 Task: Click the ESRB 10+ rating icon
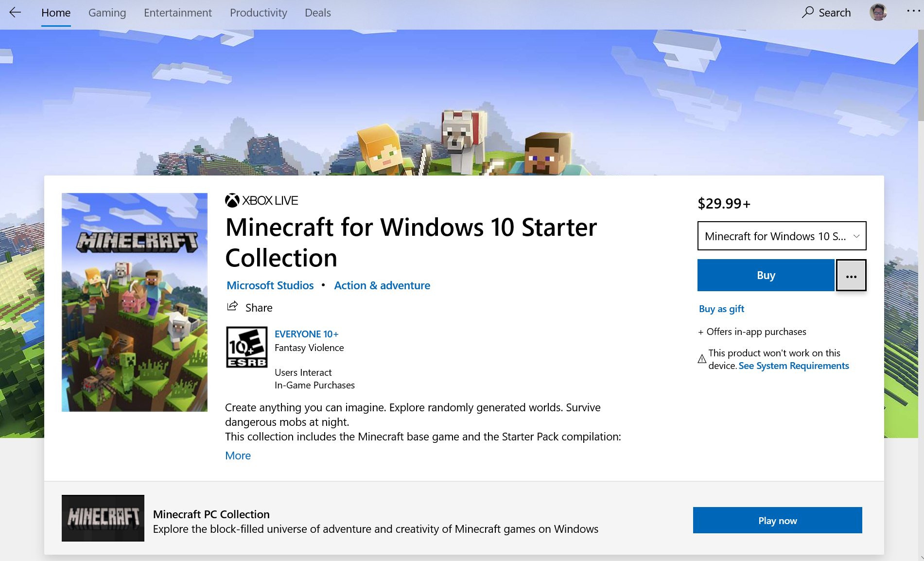click(246, 347)
